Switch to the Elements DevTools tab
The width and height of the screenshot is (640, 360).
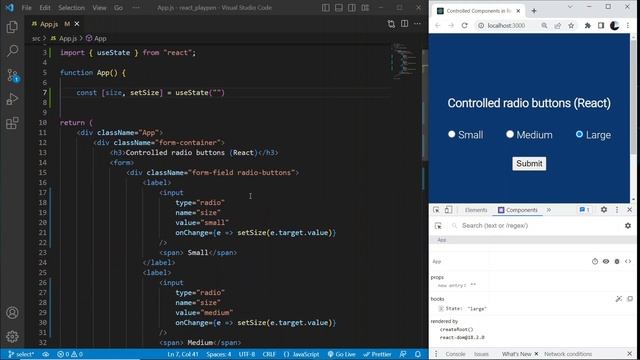tap(476, 210)
